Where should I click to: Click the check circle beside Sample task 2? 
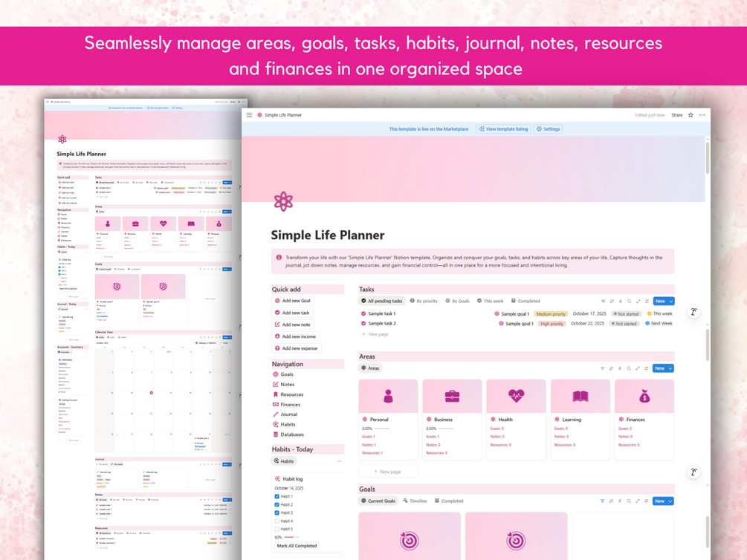pos(363,323)
